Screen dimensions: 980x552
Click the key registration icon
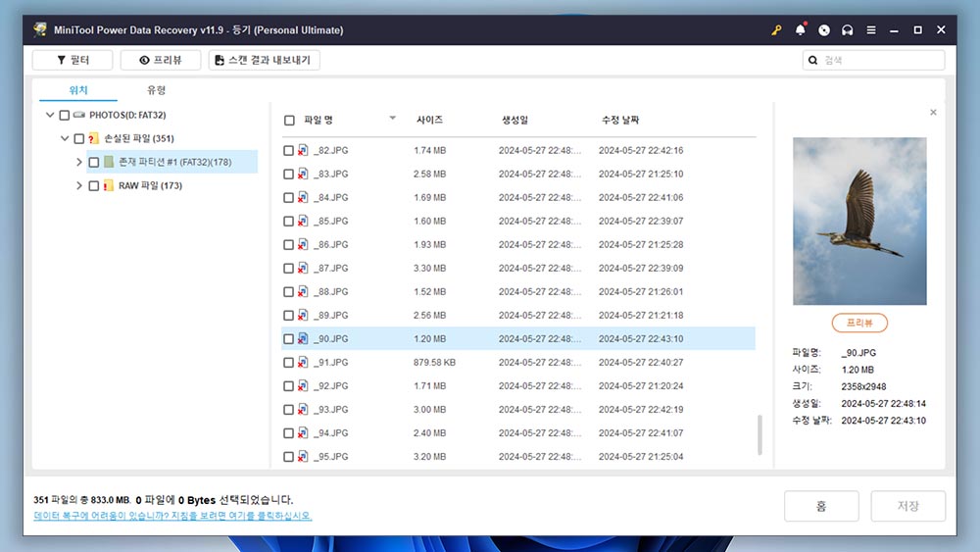(776, 30)
